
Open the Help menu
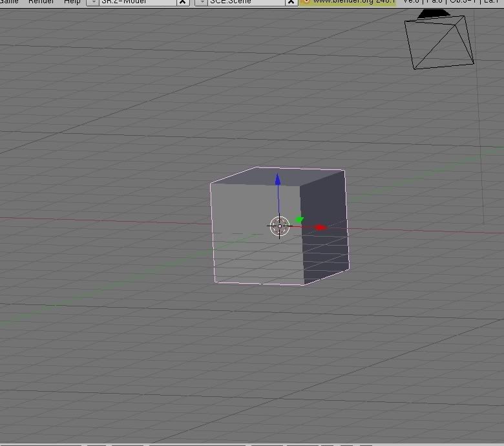click(72, 1)
